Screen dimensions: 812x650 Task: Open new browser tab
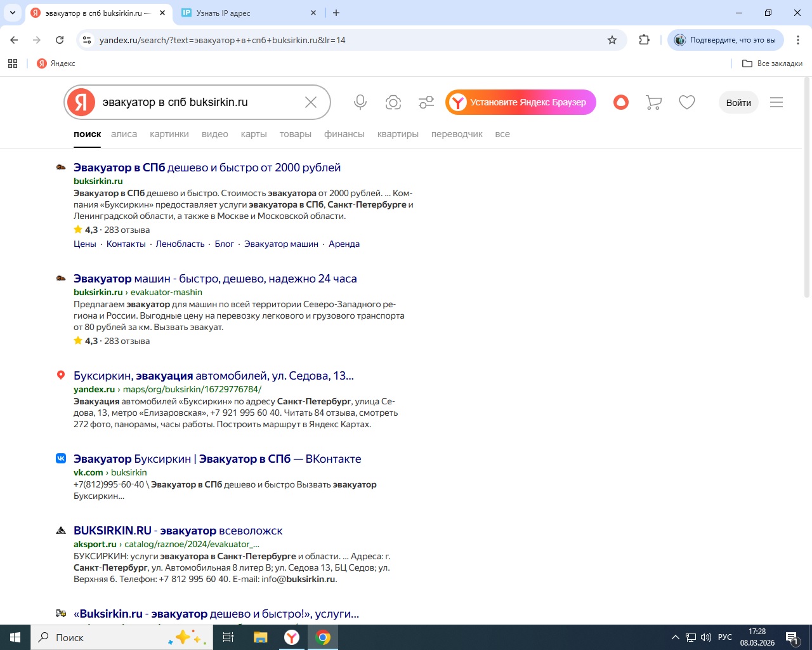[x=336, y=13]
